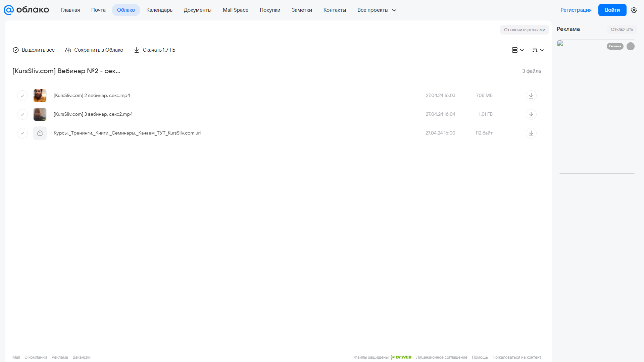Select the 3 вебинар секс2.mp4 checkbox

tap(22, 114)
